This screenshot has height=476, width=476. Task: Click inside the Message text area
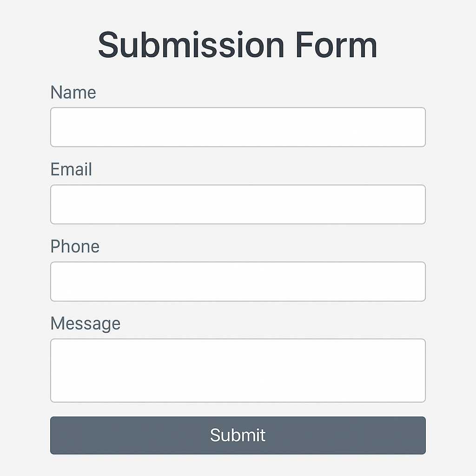[238, 370]
